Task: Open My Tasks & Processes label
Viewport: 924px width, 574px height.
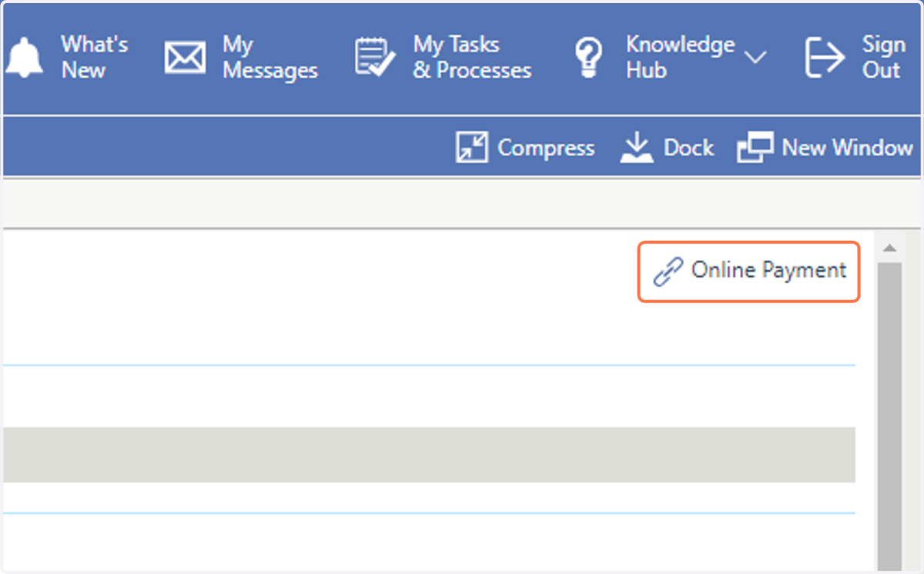Action: coord(472,57)
